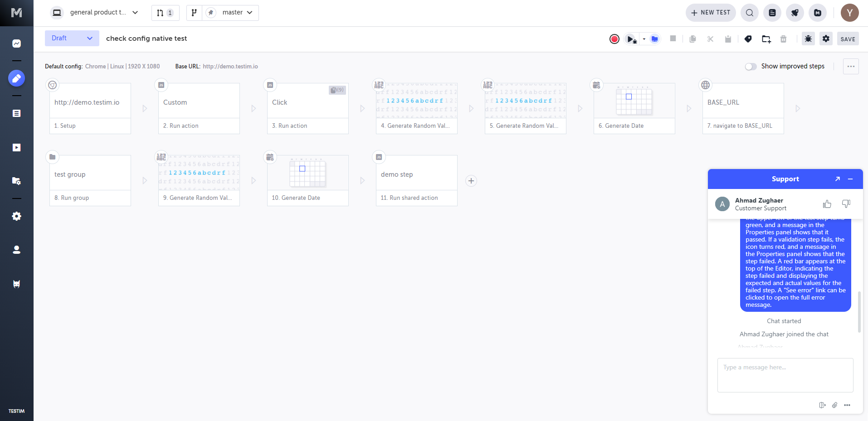Image resolution: width=868 pixels, height=421 pixels.
Task: Rate the chat with thumbs down
Action: 846,204
